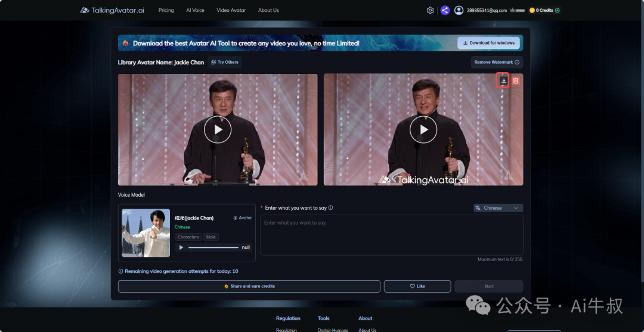Delete the generated video with trash icon
The width and height of the screenshot is (644, 332).
(515, 81)
